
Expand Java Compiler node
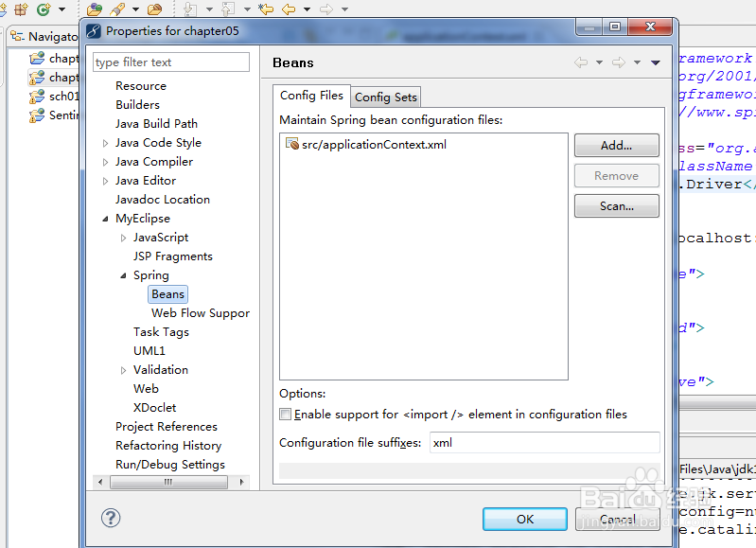[x=106, y=162]
